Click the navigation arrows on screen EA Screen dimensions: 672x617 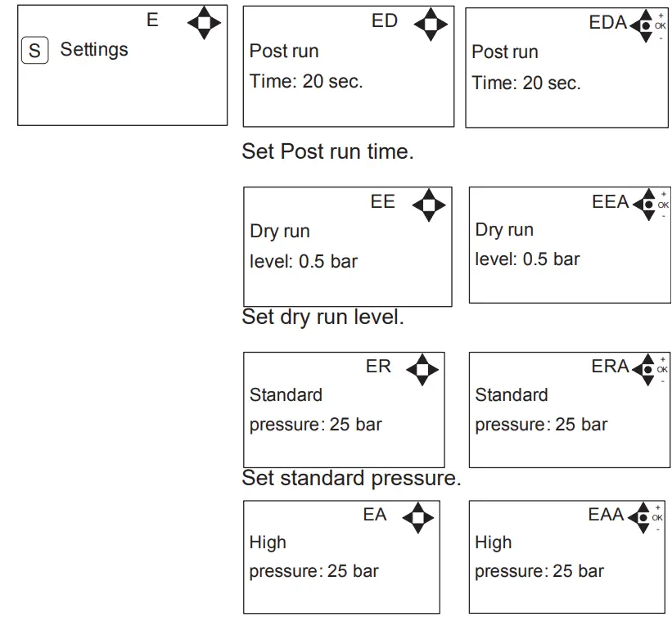point(419,518)
